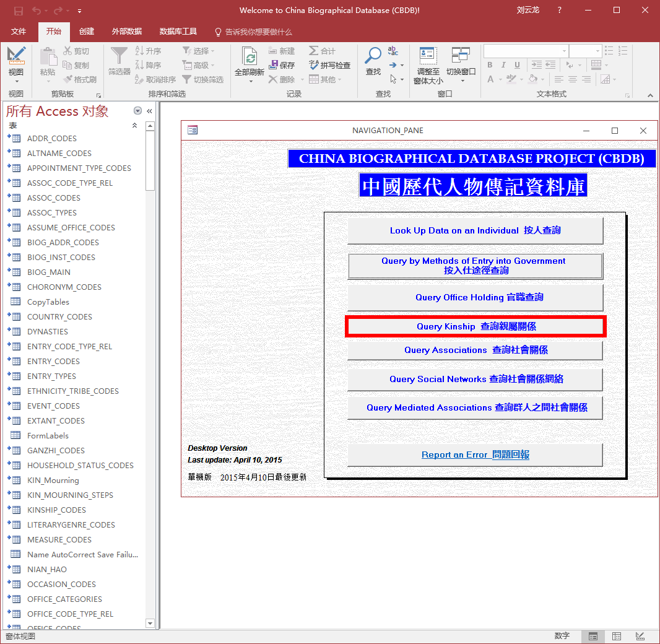Click the Report an Error link
Viewport: 660px width, 644px height.
coord(475,455)
